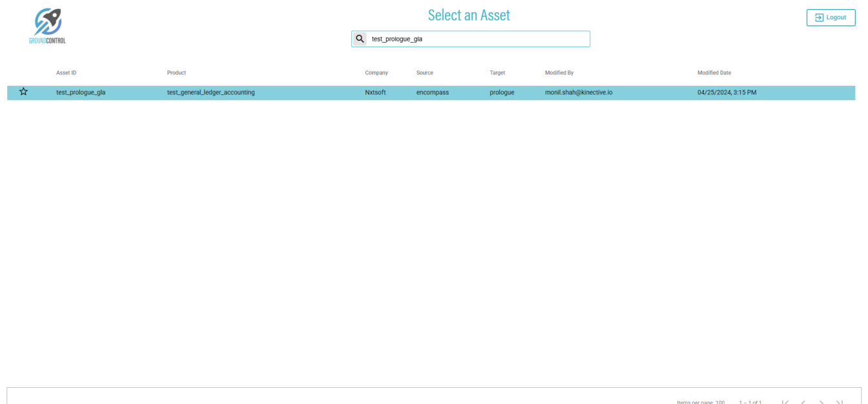The width and height of the screenshot is (868, 404).
Task: Click the prologue target cell
Action: (502, 92)
